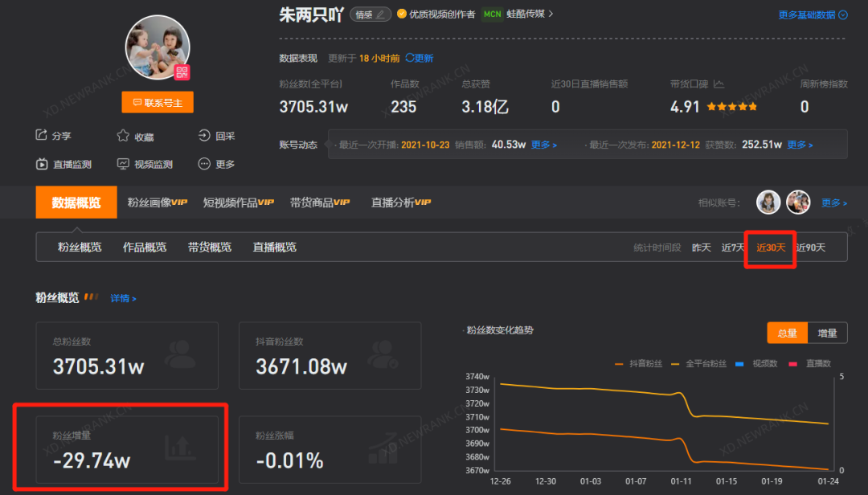This screenshot has height=495, width=868.
Task: Click the 联系号主 chat button
Action: pos(157,102)
